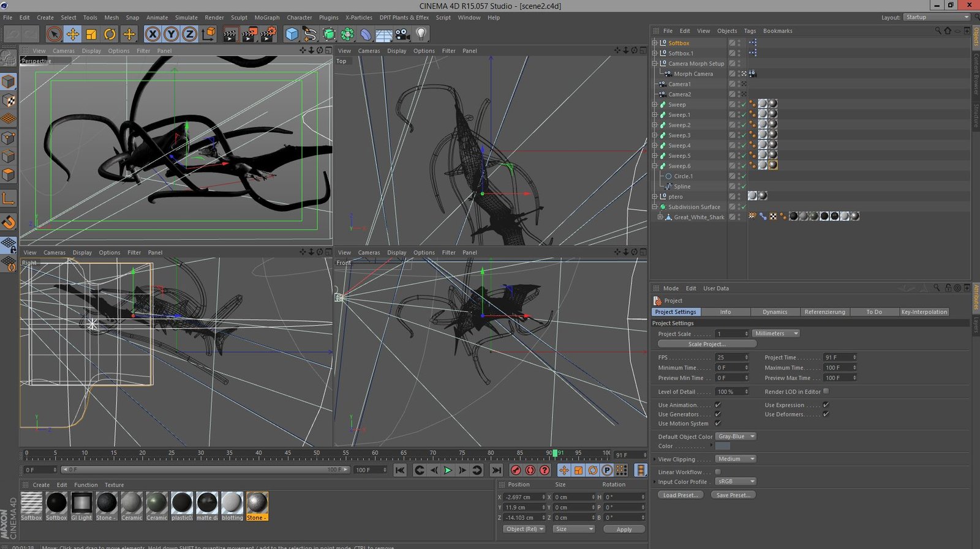Image resolution: width=980 pixels, height=549 pixels.
Task: Toggle the Linear Workflow checkbox
Action: (718, 472)
